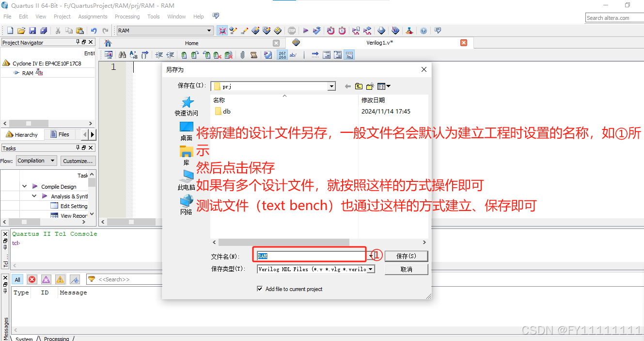Collapse the Analysis & Synthesis task
This screenshot has width=644, height=341.
point(34,196)
